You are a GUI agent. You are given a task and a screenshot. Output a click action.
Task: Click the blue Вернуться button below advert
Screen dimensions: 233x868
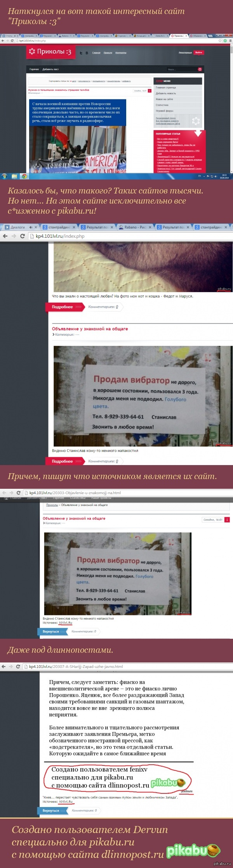point(50,631)
